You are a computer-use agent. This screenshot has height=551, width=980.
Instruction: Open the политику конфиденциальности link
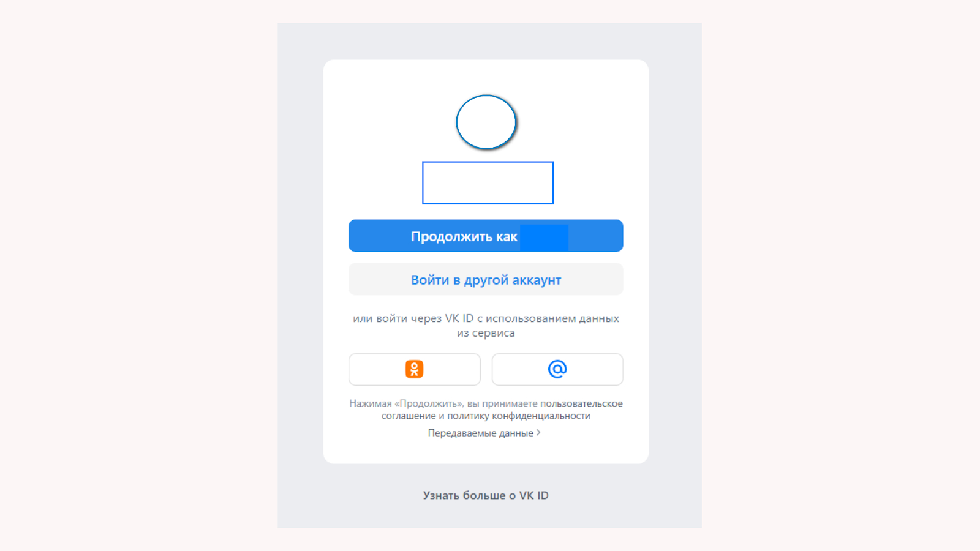(519, 416)
